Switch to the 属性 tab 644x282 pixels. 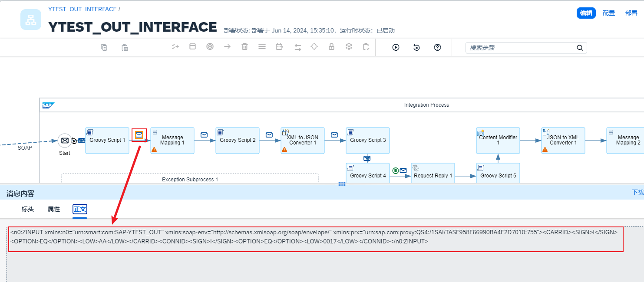pos(54,209)
